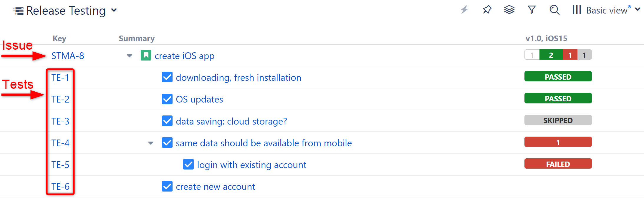644x198 pixels.
Task: Open the filter icon
Action: (532, 10)
